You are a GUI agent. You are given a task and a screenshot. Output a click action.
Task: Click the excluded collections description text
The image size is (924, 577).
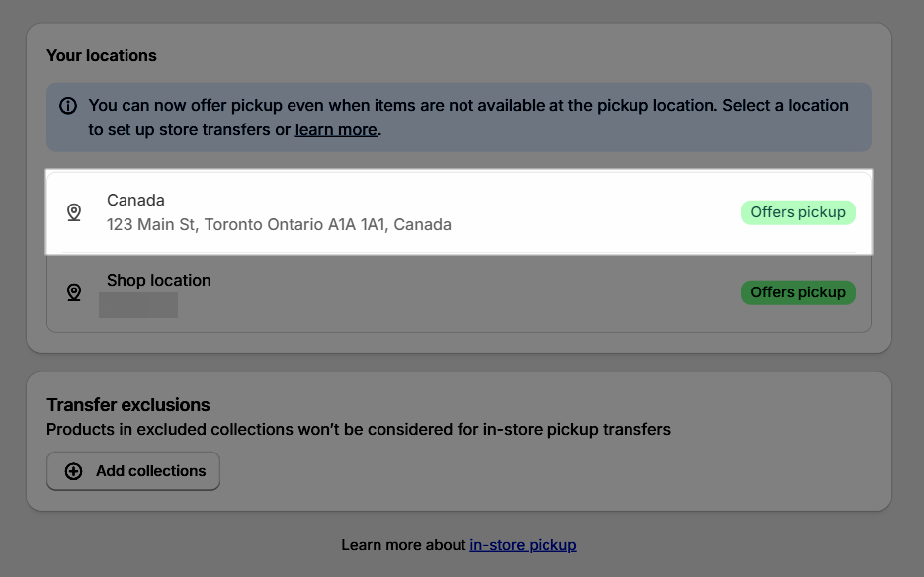pyautogui.click(x=359, y=429)
